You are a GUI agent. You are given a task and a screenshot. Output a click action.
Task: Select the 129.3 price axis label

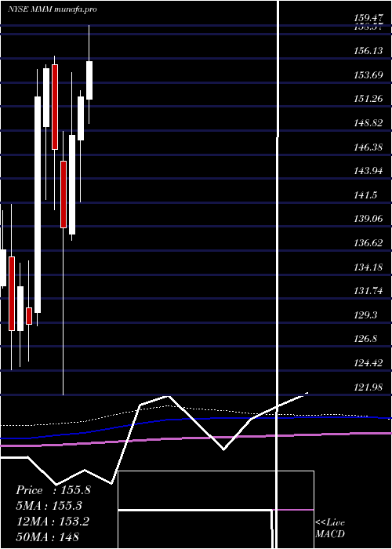click(x=366, y=315)
